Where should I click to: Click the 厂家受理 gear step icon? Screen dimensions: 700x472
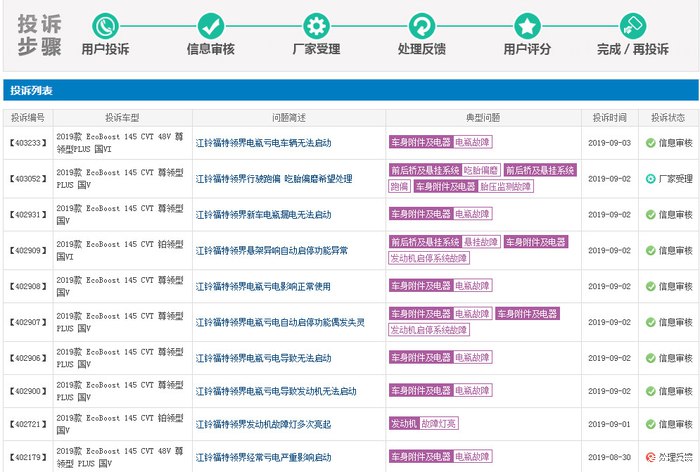pyautogui.click(x=316, y=26)
